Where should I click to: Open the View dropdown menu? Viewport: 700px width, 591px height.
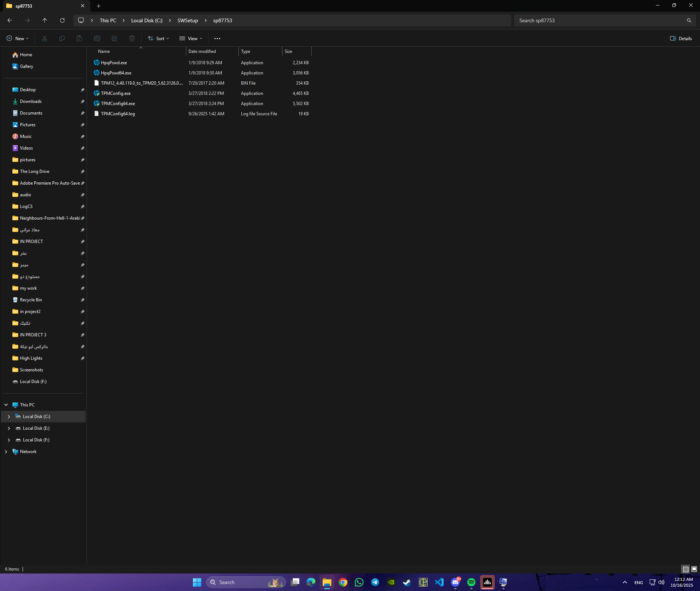click(190, 38)
